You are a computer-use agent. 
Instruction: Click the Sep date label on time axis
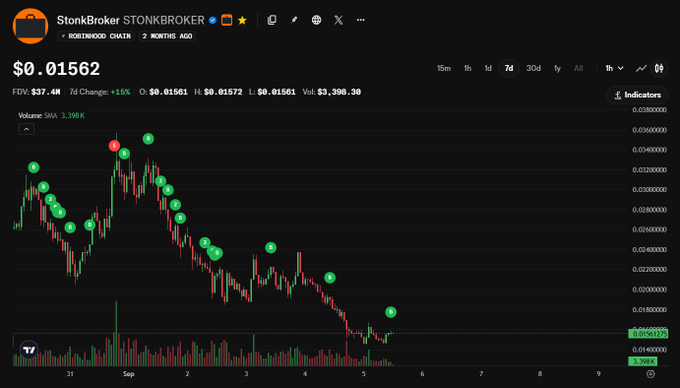pos(129,374)
